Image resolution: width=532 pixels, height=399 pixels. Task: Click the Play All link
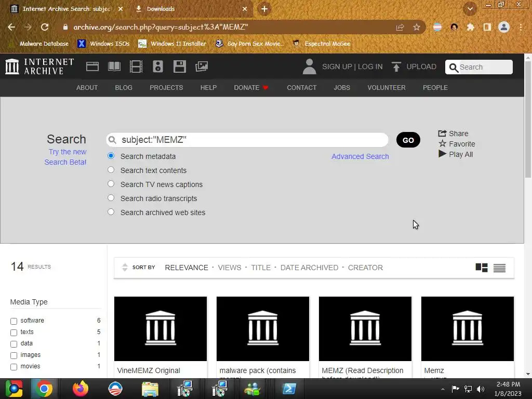tap(456, 154)
